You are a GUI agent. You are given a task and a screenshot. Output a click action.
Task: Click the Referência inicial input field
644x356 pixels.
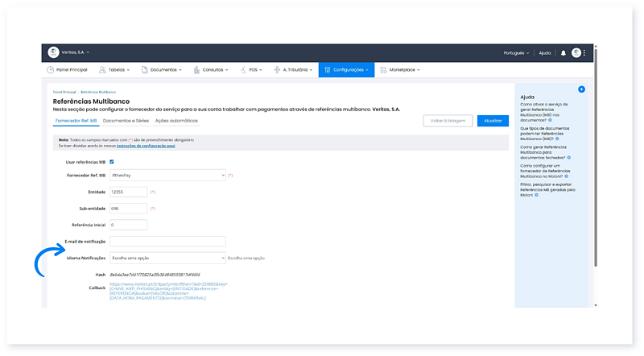pyautogui.click(x=129, y=225)
